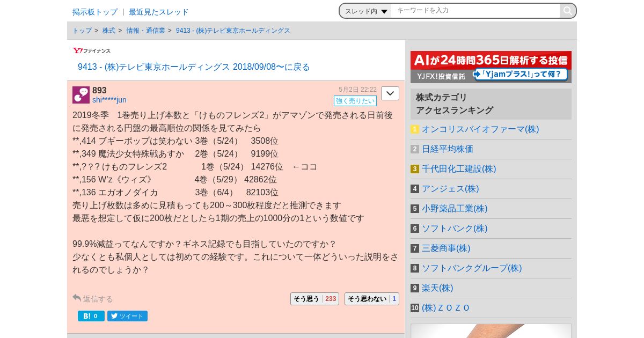Go to 情報・通信業 breadcrumb
Viewport: 644px width, 338px height.
pos(146,31)
